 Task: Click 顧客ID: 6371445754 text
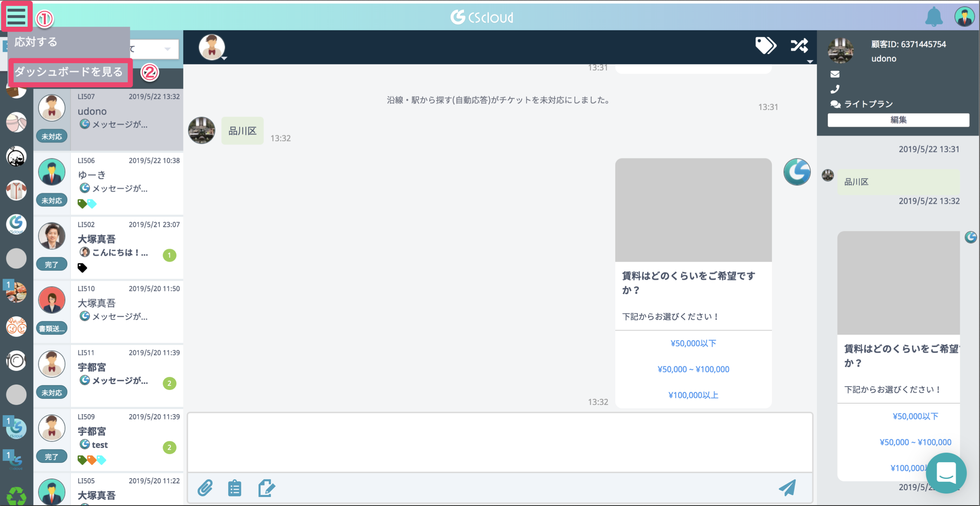[x=909, y=44]
